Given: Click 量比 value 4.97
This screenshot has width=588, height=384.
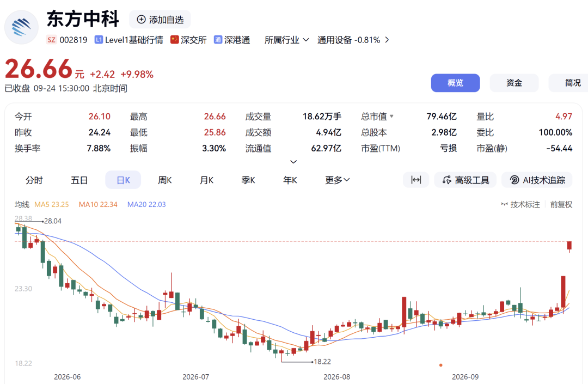Looking at the screenshot, I should (x=563, y=116).
